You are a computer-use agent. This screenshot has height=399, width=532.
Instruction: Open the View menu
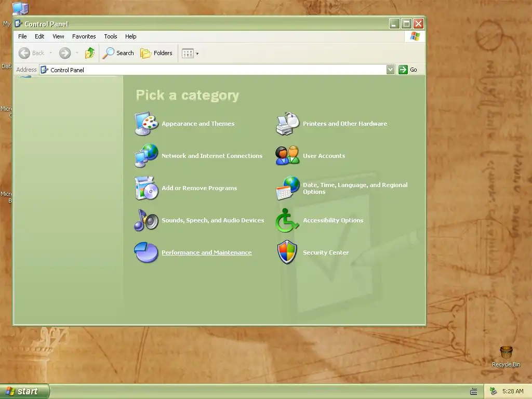[58, 36]
